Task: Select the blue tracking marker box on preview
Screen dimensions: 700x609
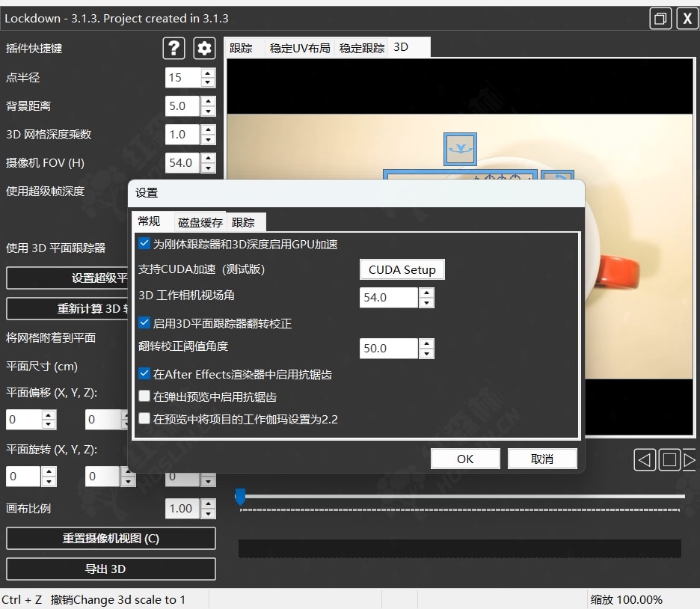Action: [x=460, y=149]
